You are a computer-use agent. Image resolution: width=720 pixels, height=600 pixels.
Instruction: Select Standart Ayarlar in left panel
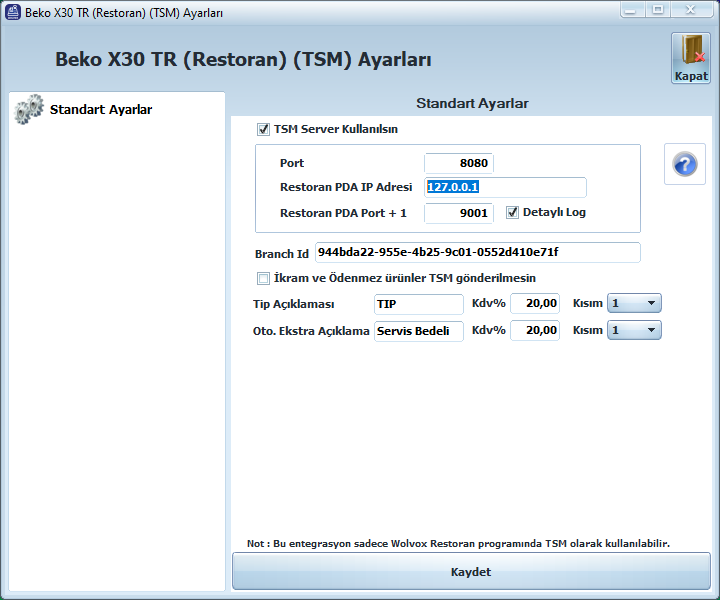click(100, 110)
